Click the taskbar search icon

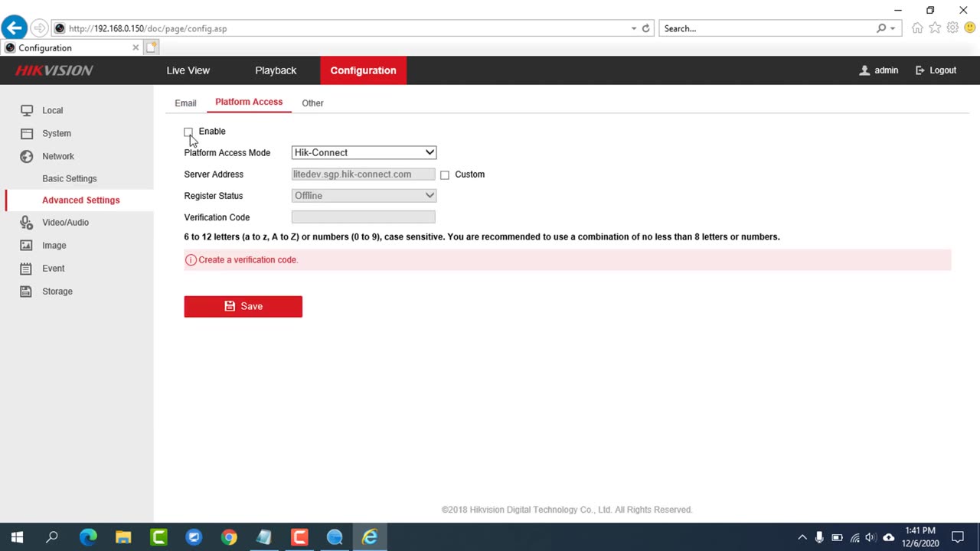tap(52, 537)
